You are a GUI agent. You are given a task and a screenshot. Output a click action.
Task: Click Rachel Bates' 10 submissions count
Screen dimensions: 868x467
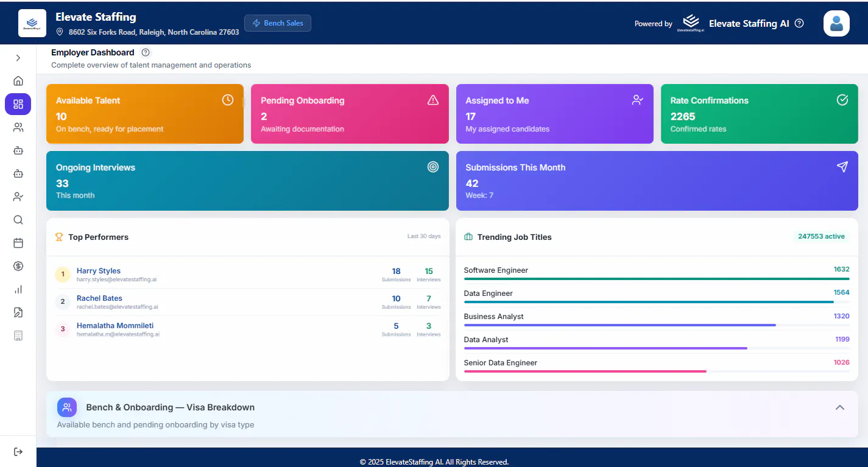tap(396, 299)
